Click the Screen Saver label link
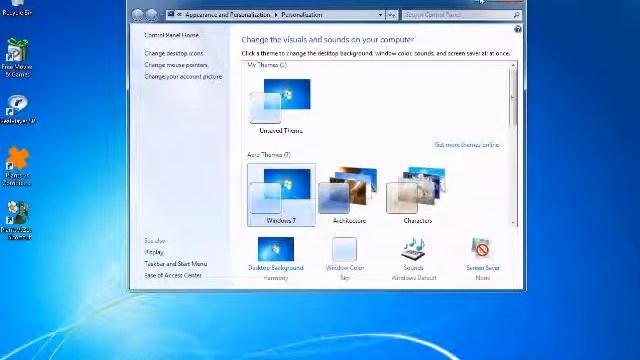 483,268
